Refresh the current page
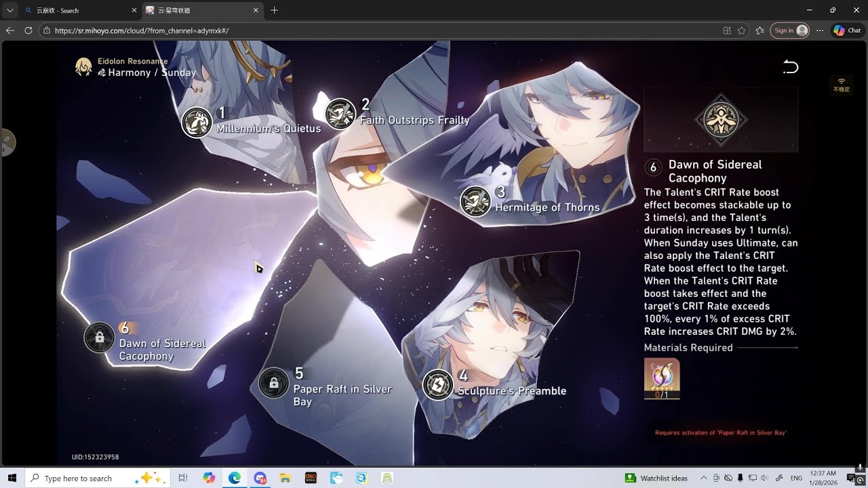The height and width of the screenshot is (488, 868). click(x=28, y=30)
